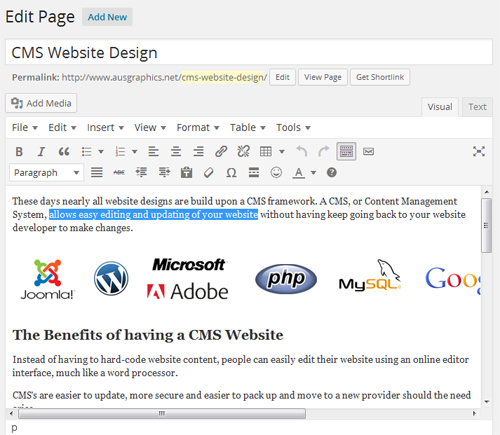Open the Table menu

pos(248,128)
